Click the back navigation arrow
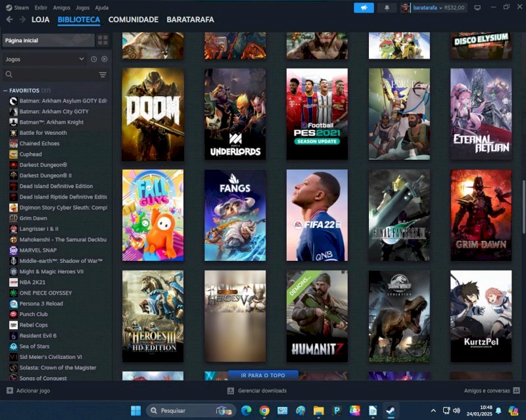 coord(9,20)
